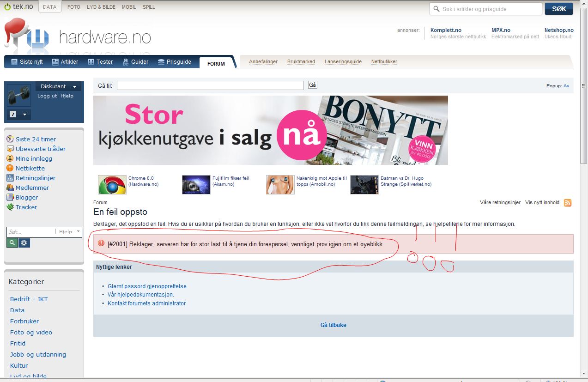Screen dimensions: 588x382
Task: Click the Chrome 8.0 article thumbnail
Action: (x=112, y=185)
